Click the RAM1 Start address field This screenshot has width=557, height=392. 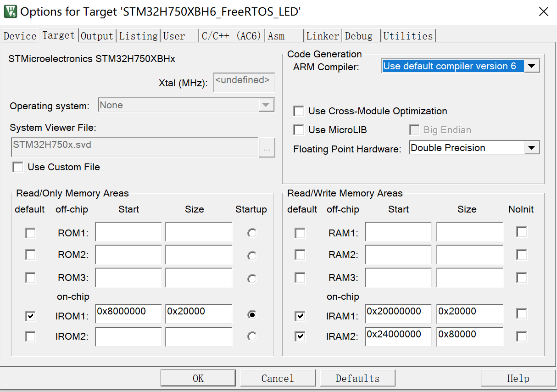click(398, 232)
